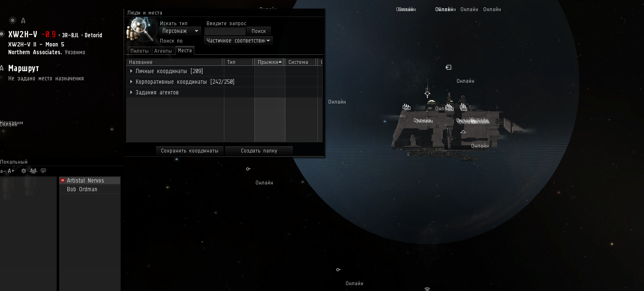Sort by the Прыжки column
This screenshot has height=291, width=644.
click(270, 62)
